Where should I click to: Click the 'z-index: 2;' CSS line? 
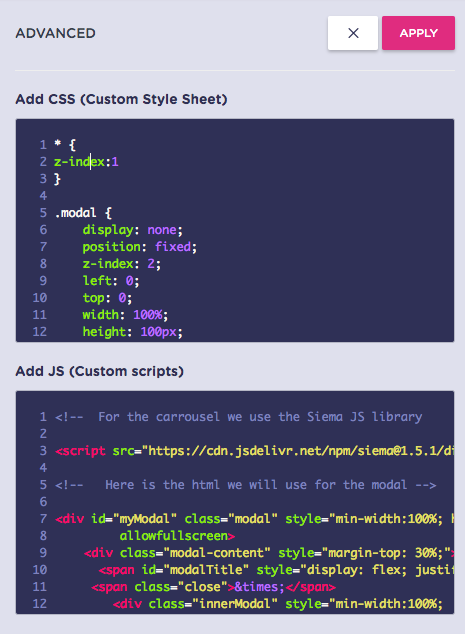[x=121, y=264]
